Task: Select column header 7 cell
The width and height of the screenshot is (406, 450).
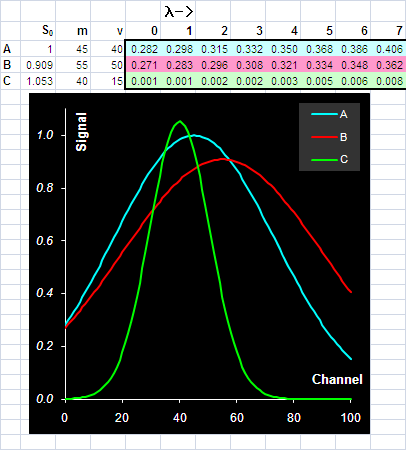Action: coord(388,31)
